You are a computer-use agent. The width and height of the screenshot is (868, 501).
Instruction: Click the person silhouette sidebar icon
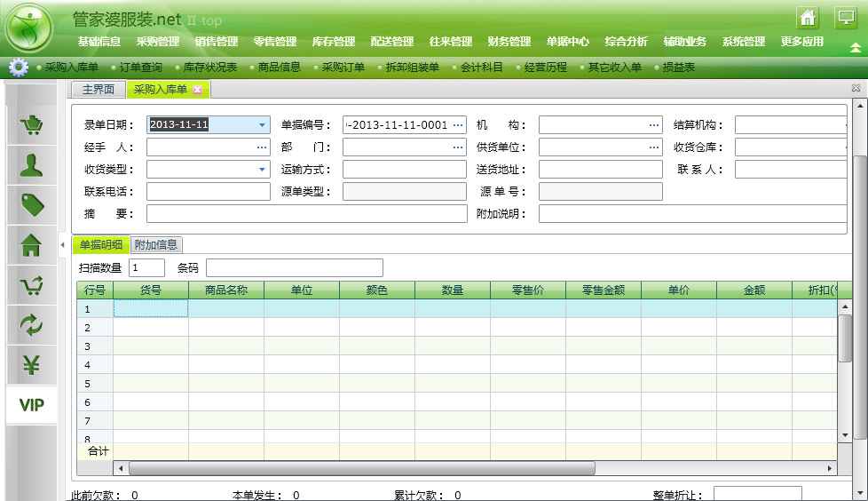click(x=32, y=165)
